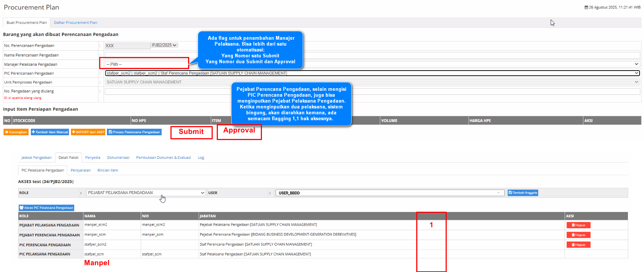Delete manper_scm row with Hapus
The width and height of the screenshot is (644, 272).
578,235
